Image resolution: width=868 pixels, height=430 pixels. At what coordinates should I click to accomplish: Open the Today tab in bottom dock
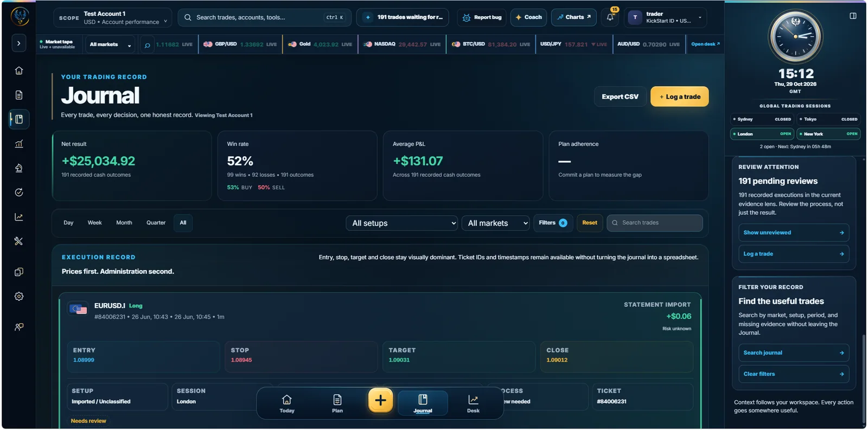click(x=287, y=404)
